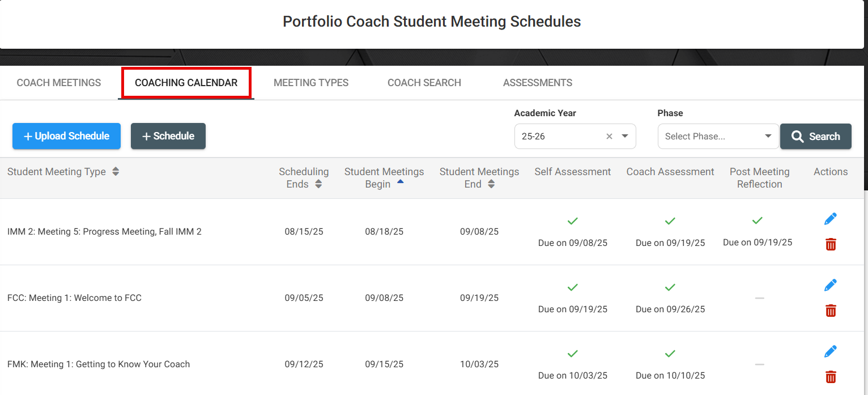Screen dimensions: 868x395
Task: Click the Upload Schedule button
Action: click(66, 136)
